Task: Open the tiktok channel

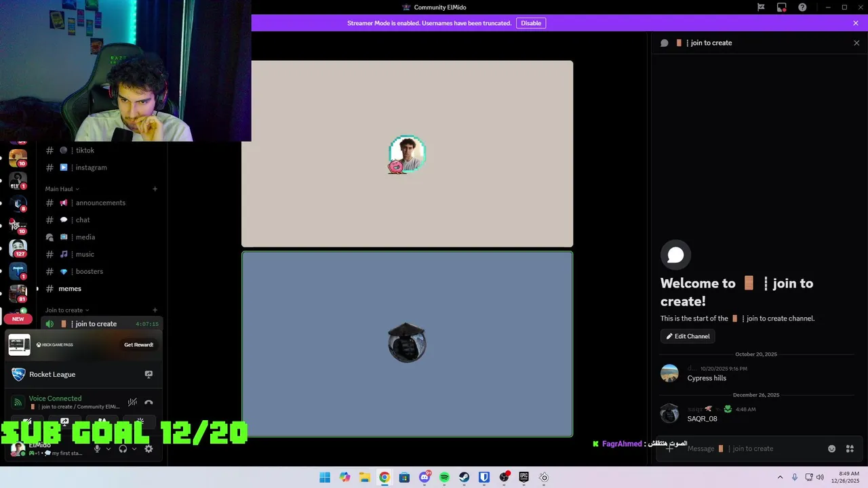Action: tap(102, 150)
